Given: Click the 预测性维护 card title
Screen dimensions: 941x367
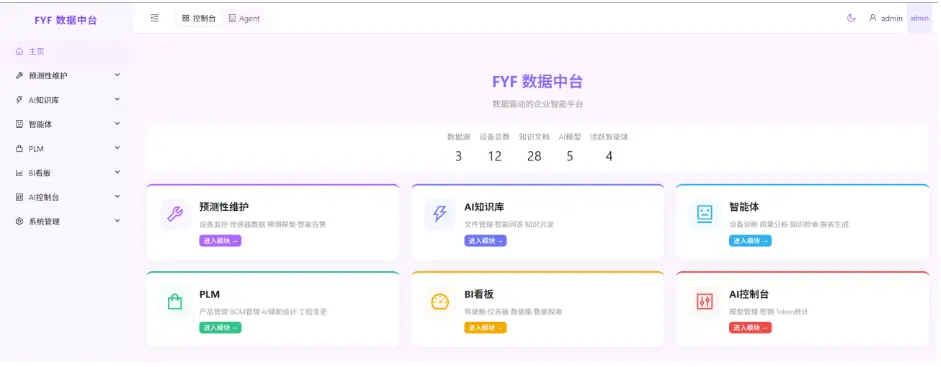Looking at the screenshot, I should coord(224,207).
